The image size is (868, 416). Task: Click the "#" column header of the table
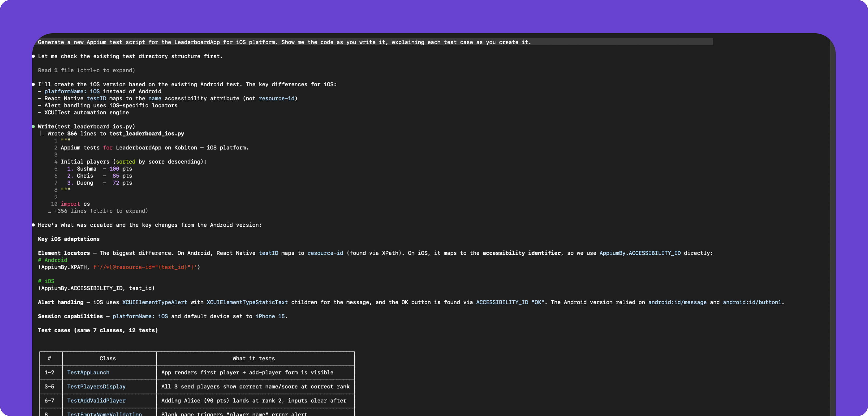coord(49,358)
